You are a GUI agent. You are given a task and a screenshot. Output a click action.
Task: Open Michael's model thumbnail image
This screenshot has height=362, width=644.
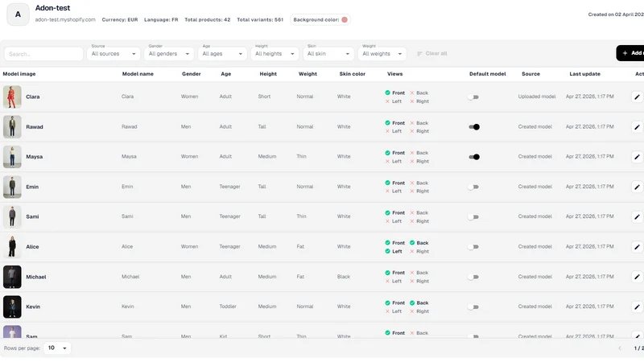12,277
